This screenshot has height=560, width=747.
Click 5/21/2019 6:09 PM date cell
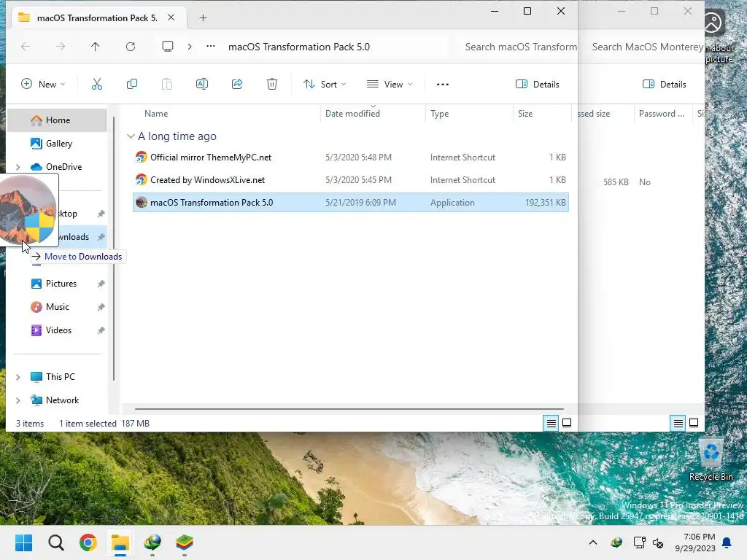point(360,203)
